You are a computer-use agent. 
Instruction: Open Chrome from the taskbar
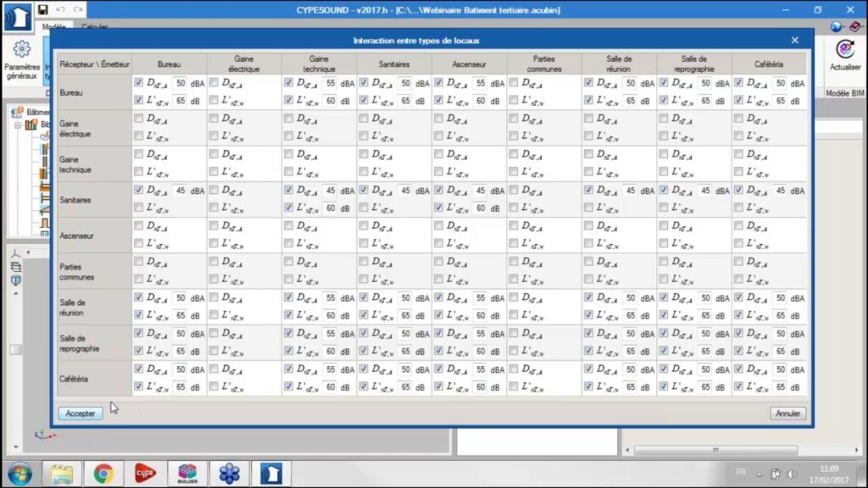click(103, 473)
